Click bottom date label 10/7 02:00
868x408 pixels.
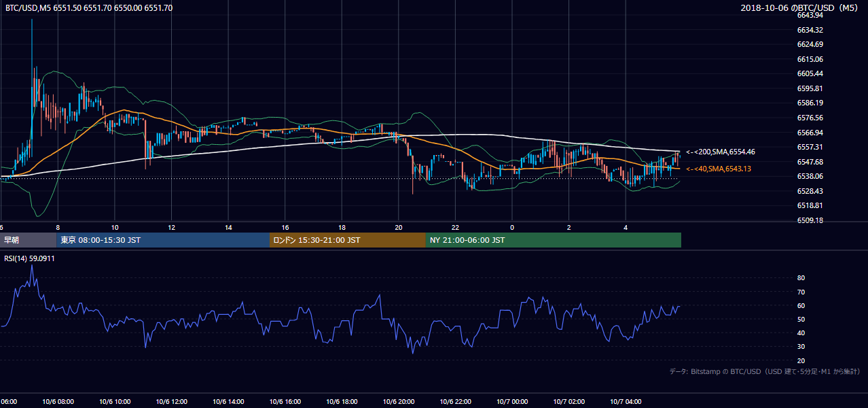[x=569, y=402]
